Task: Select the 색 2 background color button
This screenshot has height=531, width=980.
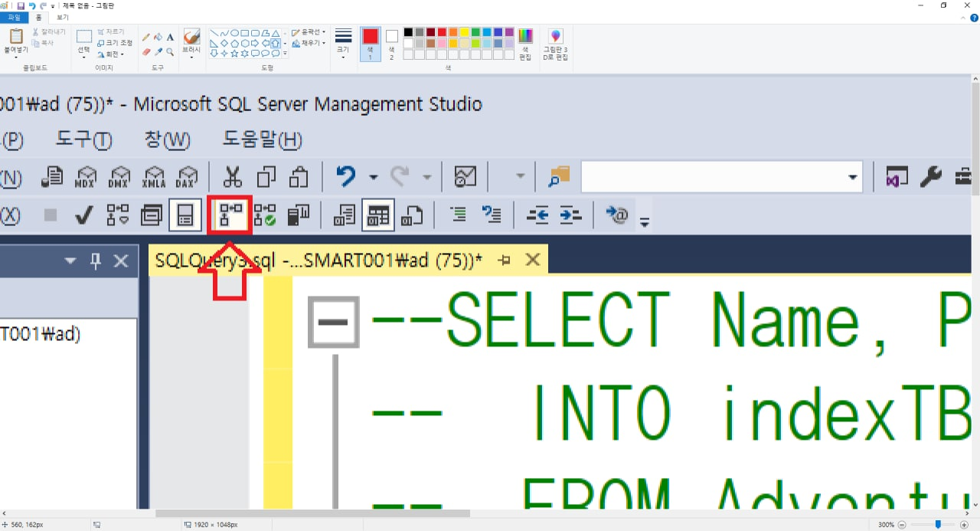Action: pyautogui.click(x=391, y=44)
